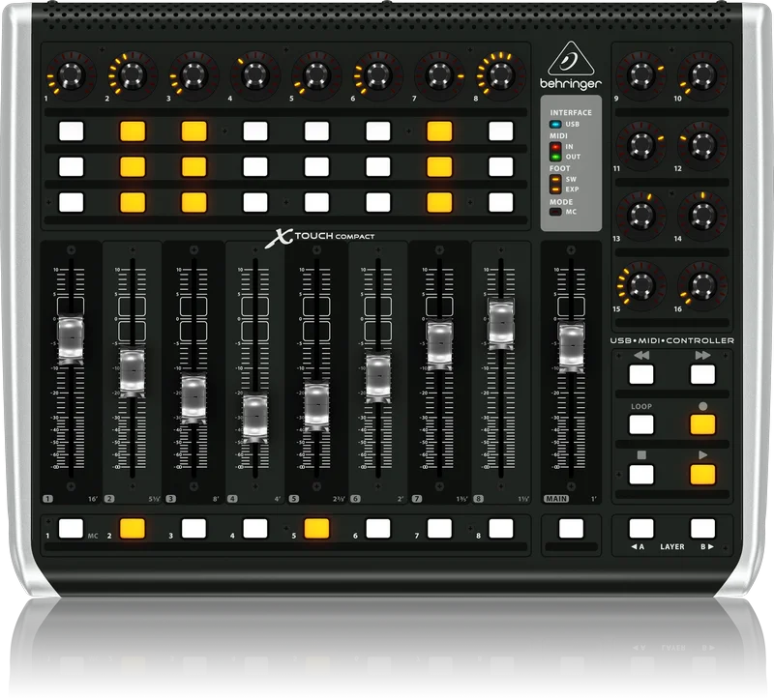Hit the lit record button

click(x=702, y=424)
